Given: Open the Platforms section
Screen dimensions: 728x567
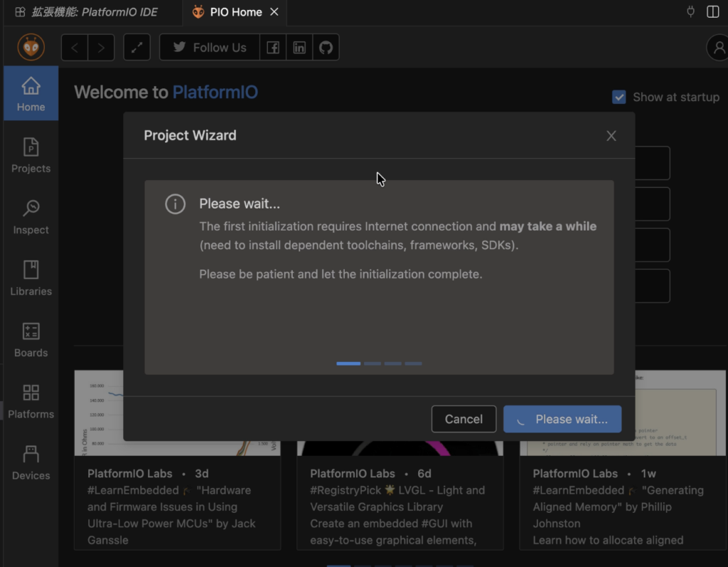Looking at the screenshot, I should point(31,401).
